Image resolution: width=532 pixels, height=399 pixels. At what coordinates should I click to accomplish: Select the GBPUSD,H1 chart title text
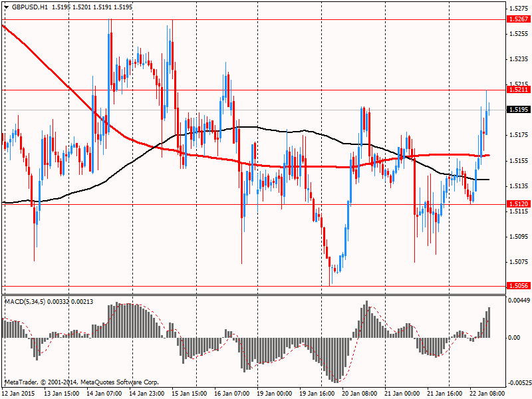[x=30, y=7]
